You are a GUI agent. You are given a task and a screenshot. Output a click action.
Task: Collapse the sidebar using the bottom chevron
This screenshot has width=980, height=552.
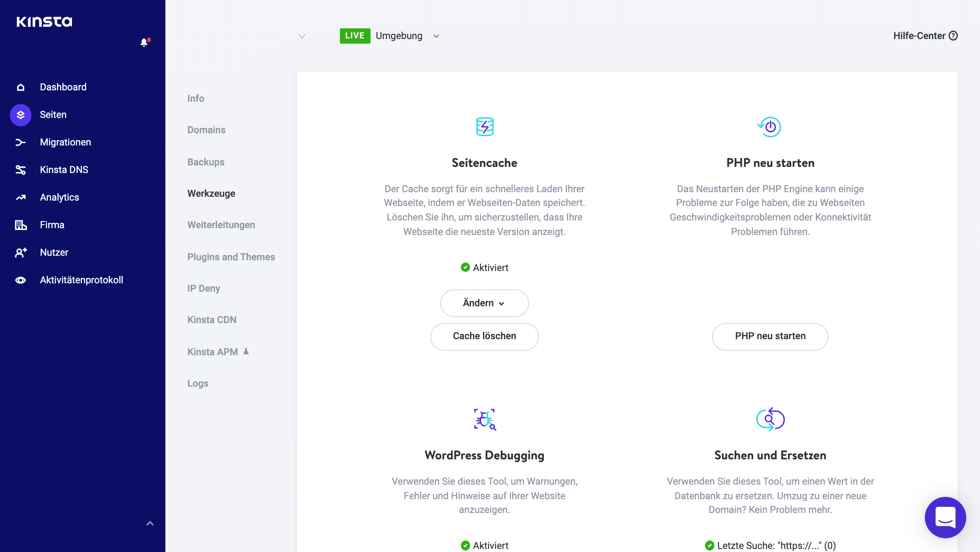(x=150, y=523)
